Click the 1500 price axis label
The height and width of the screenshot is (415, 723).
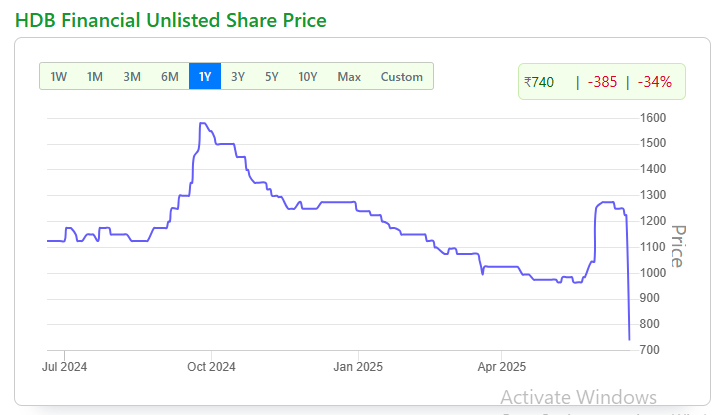653,143
